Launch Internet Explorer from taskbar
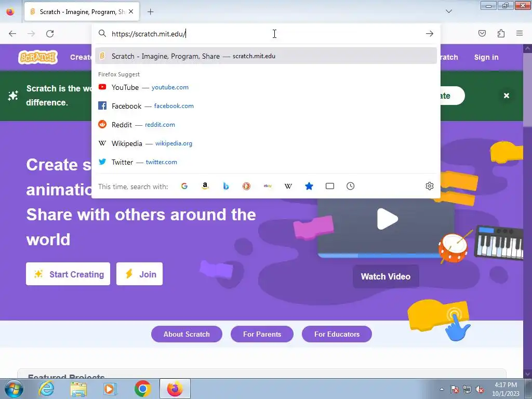532x399 pixels. point(46,389)
